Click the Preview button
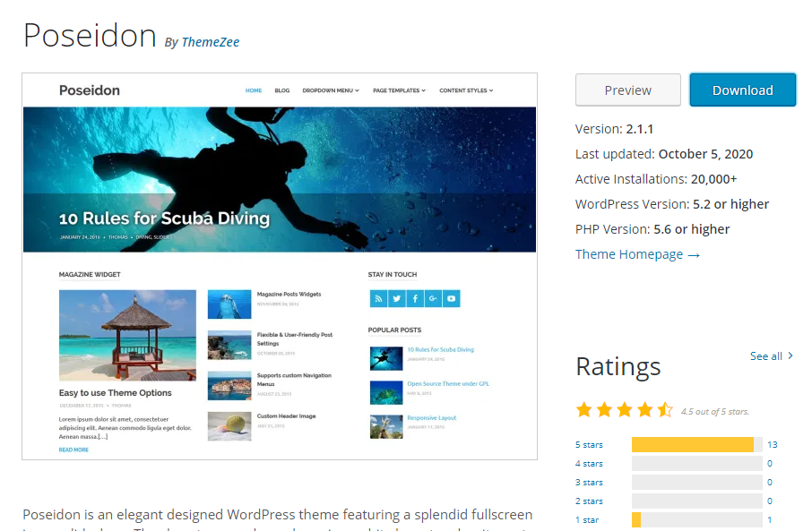Screen dimensions: 812x531 tap(628, 90)
